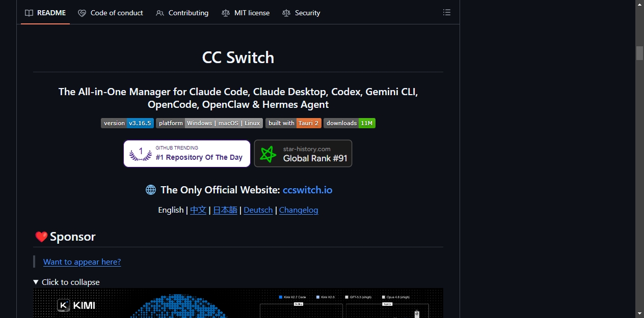This screenshot has width=644, height=318.
Task: Click the README book icon
Action: tap(29, 13)
